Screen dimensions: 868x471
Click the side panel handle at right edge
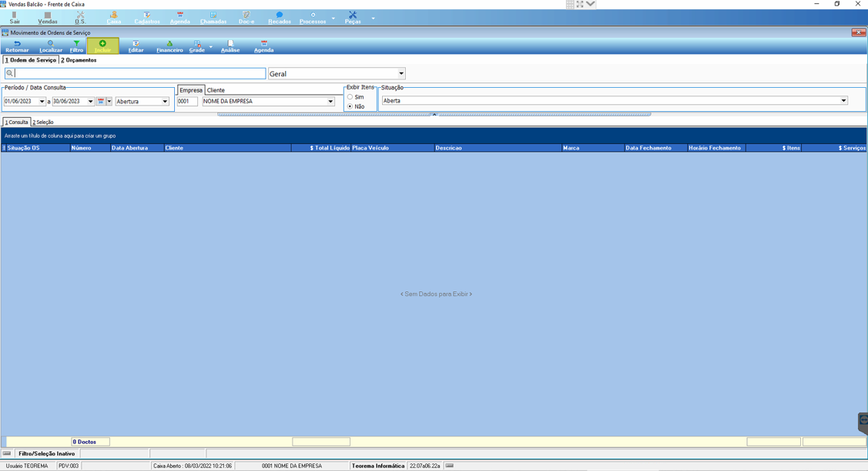[x=863, y=422]
